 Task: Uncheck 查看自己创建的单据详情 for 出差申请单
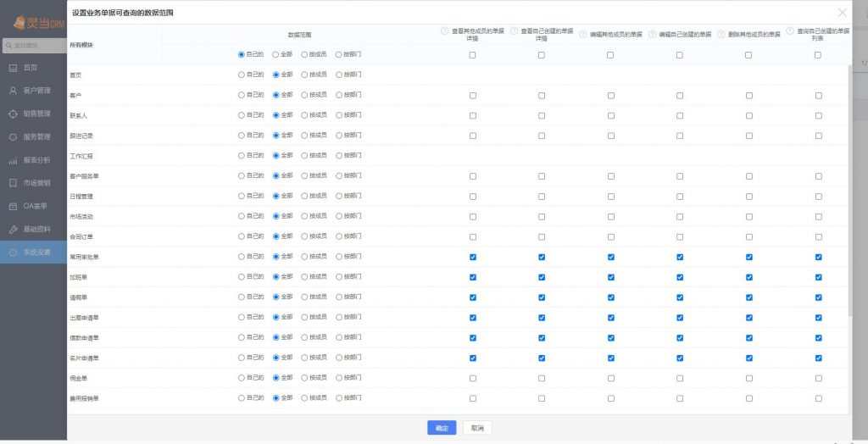click(542, 318)
